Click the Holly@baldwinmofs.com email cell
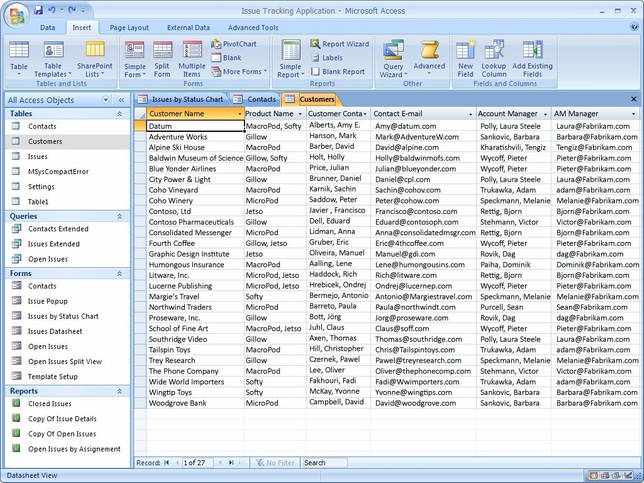The height and width of the screenshot is (483, 644). coord(423,158)
